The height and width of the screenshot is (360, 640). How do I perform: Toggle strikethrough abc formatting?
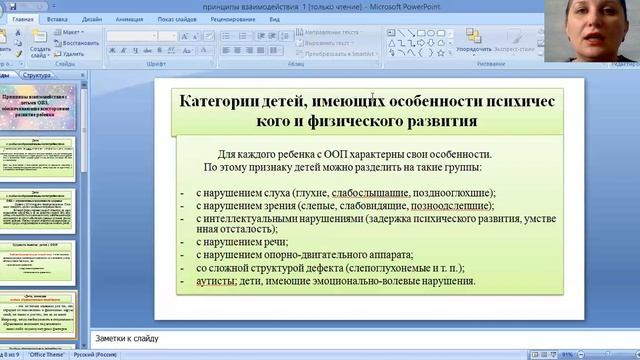tap(148, 51)
